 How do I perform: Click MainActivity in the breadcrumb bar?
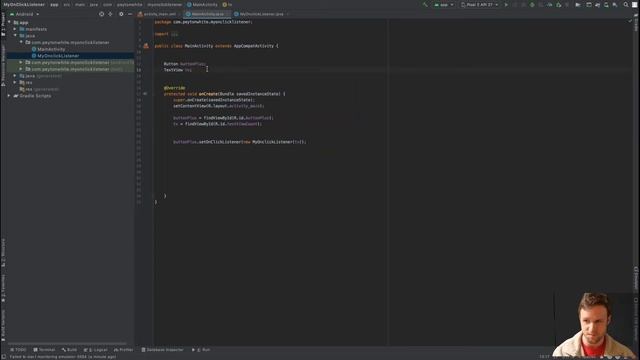pyautogui.click(x=202, y=4)
